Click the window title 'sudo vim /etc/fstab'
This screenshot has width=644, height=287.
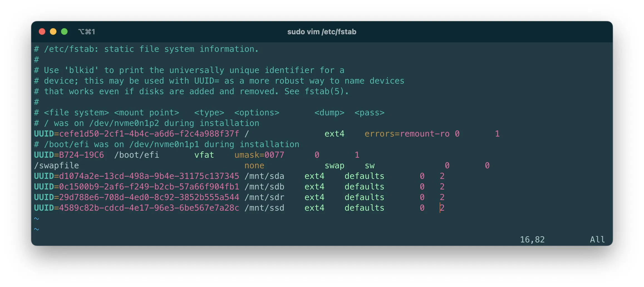(x=322, y=32)
